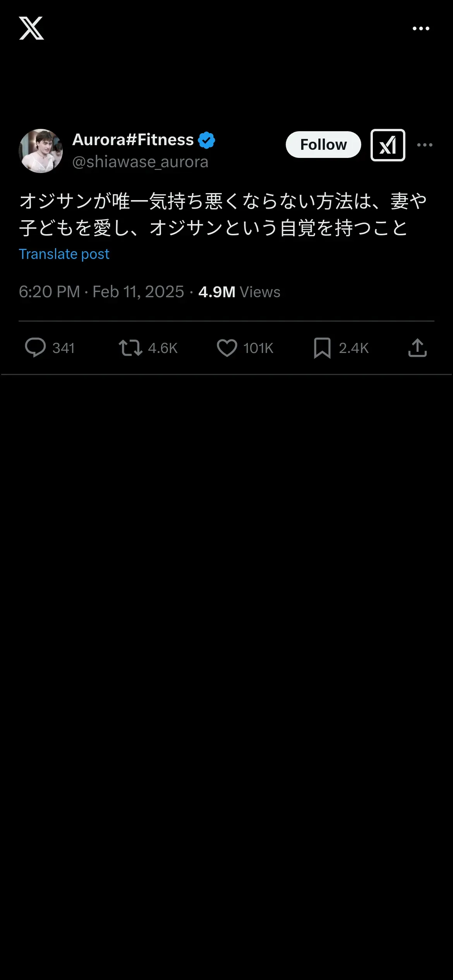
Task: Open the Aurora#Fitness profile picture
Action: tap(41, 151)
